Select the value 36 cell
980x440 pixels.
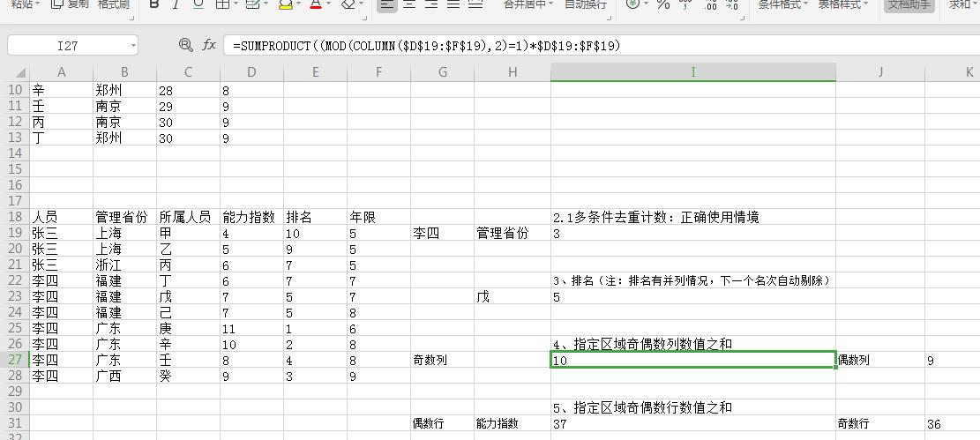(x=952, y=423)
